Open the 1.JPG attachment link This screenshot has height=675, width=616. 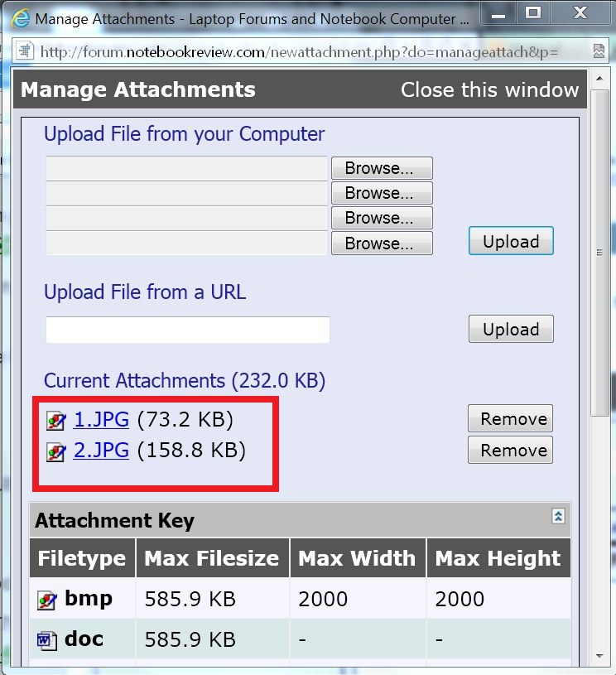[101, 419]
